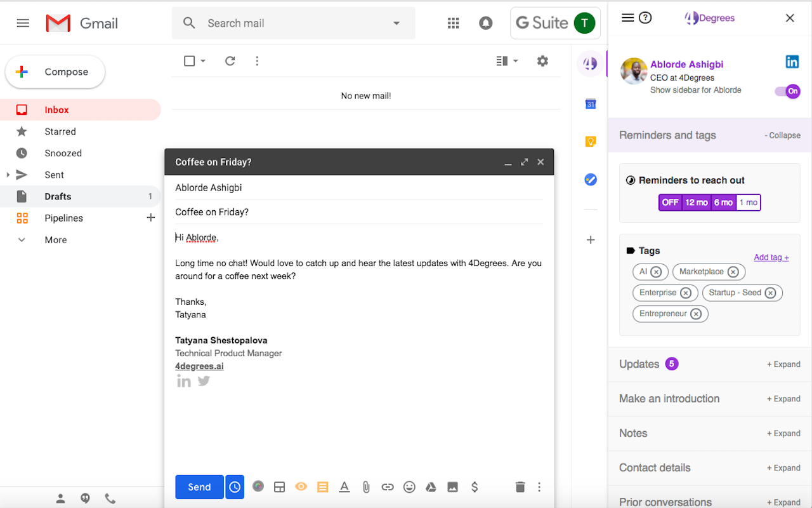
Task: Open Google Calendar from the side panel
Action: click(x=591, y=104)
